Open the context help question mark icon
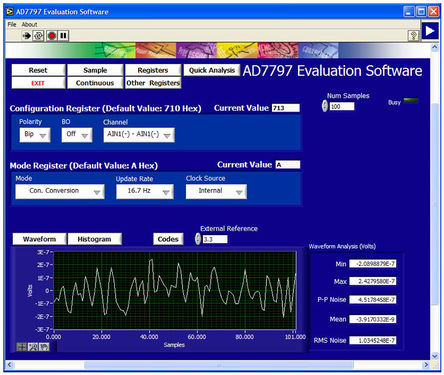This screenshot has width=444, height=375. (413, 36)
